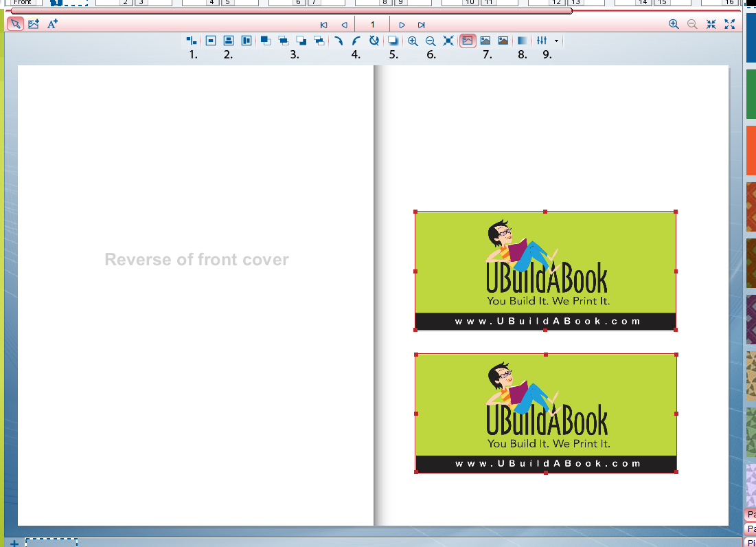Toggle the highlighted picture-frame mode button

pos(468,41)
